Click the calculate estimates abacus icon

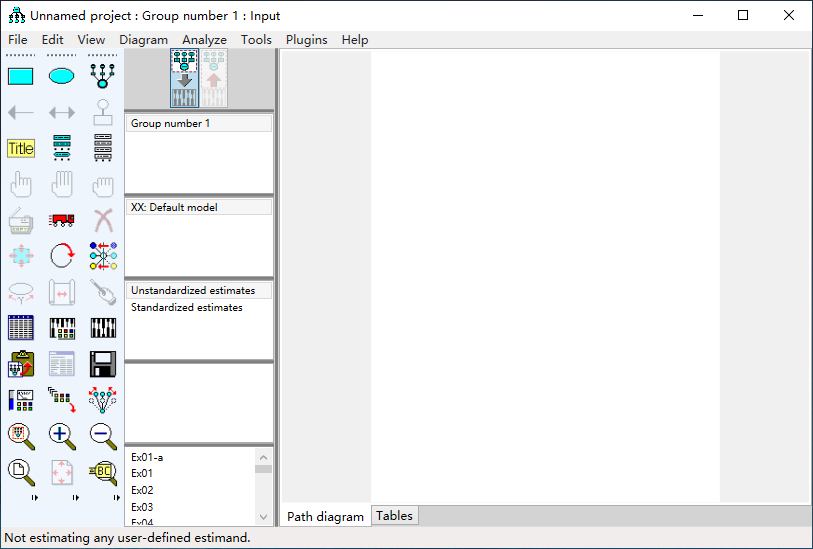pyautogui.click(x=103, y=328)
